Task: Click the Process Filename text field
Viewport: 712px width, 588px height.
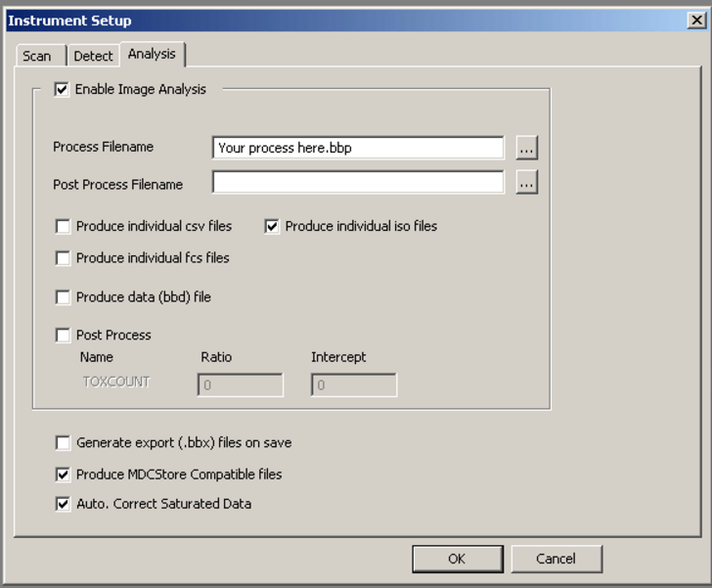Action: tap(357, 148)
